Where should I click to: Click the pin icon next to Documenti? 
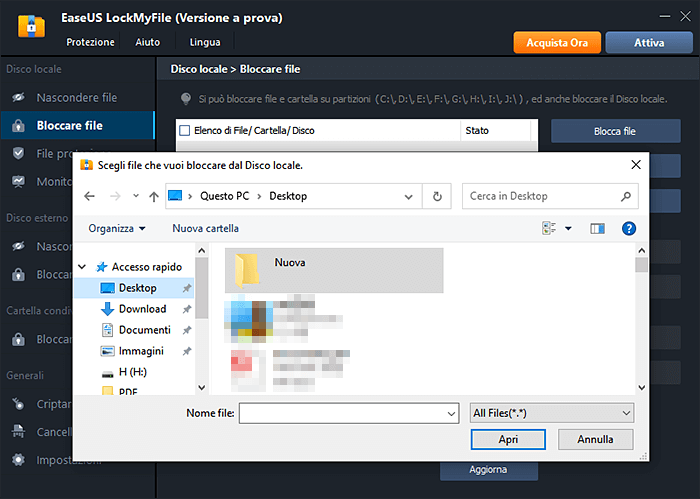click(x=187, y=330)
